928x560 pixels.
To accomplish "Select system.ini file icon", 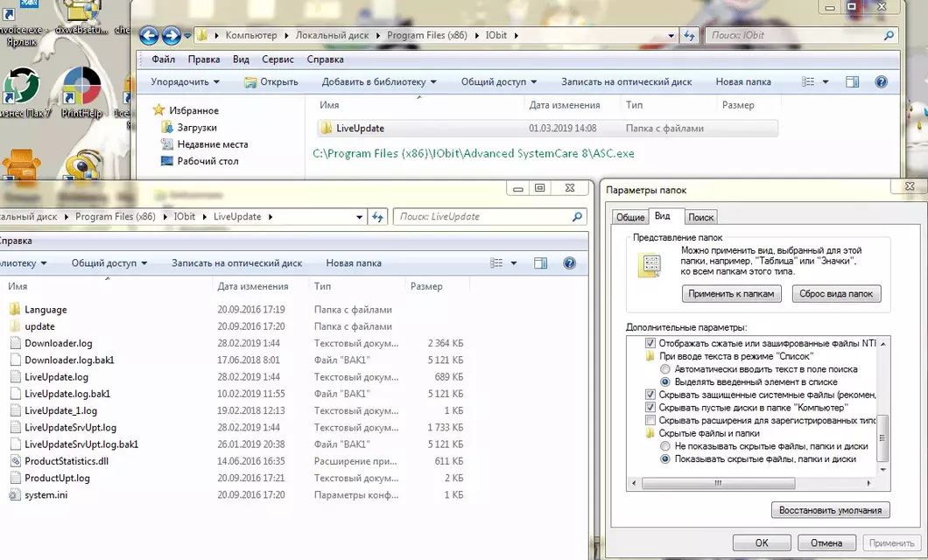I will point(16,495).
